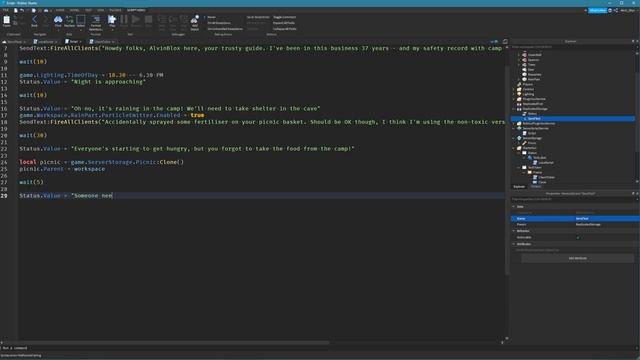Image resolution: width=640 pixels, height=360 pixels.
Task: Click the editor horizontal scrollbar
Action: 165,343
